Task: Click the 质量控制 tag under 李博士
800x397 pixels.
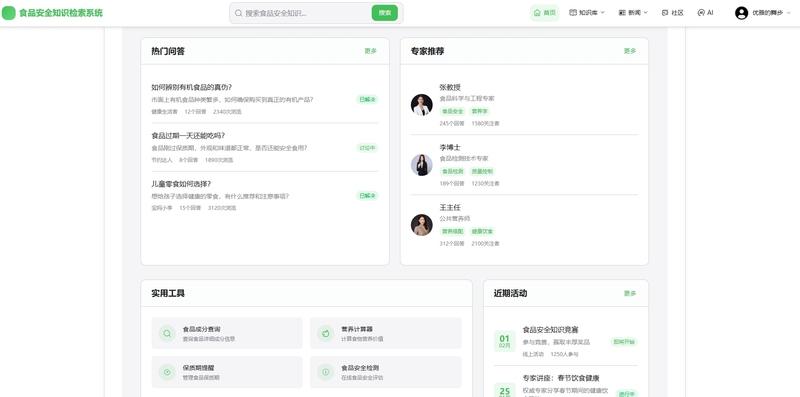Action: tap(482, 171)
